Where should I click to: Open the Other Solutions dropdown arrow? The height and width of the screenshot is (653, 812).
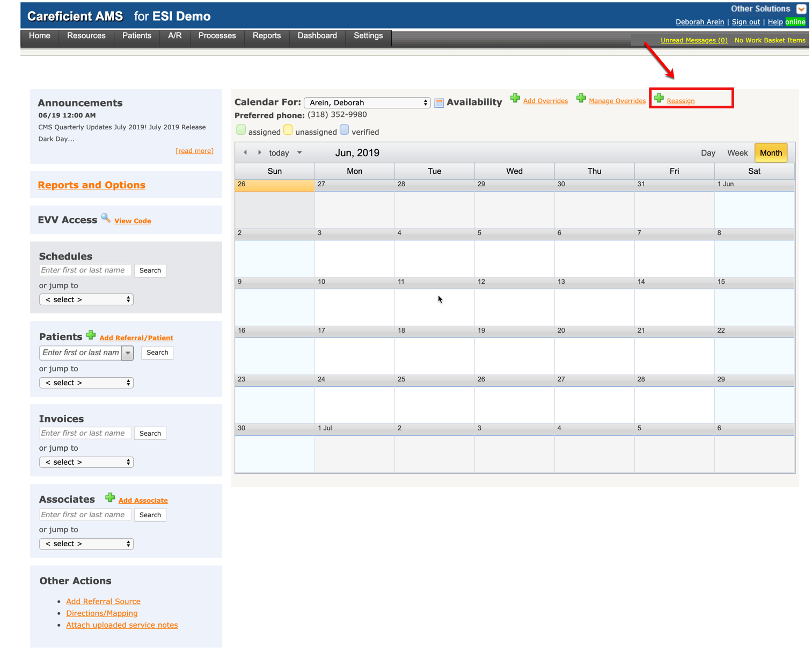[x=801, y=9]
